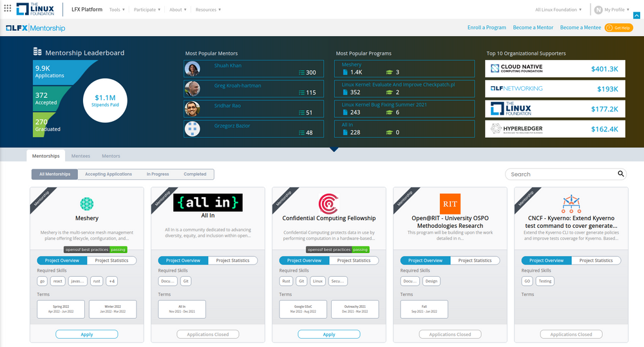The height and width of the screenshot is (347, 644).
Task: Filter mentorships by Accepting Applications
Action: pyautogui.click(x=108, y=174)
